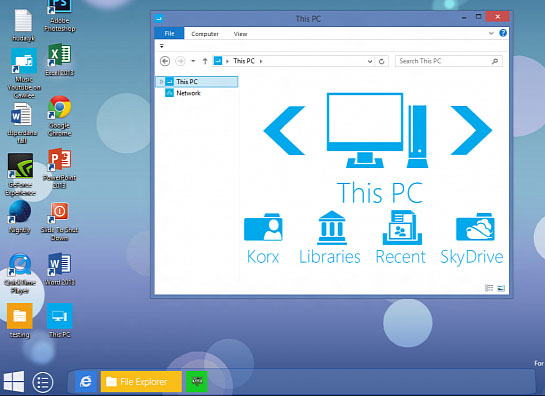Image resolution: width=545 pixels, height=396 pixels.
Task: Open the Recent places icon
Action: point(402,227)
